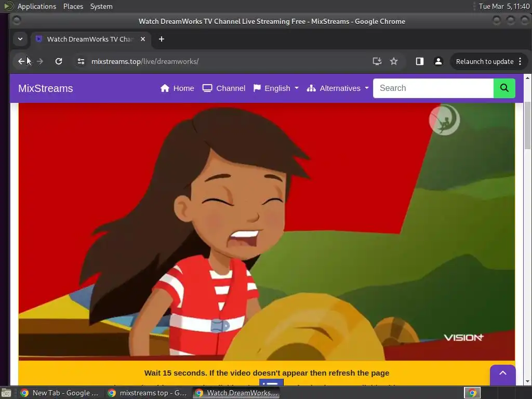Viewport: 532px width, 399px height.
Task: Open the tab search dropdown arrow
Action: [20, 39]
